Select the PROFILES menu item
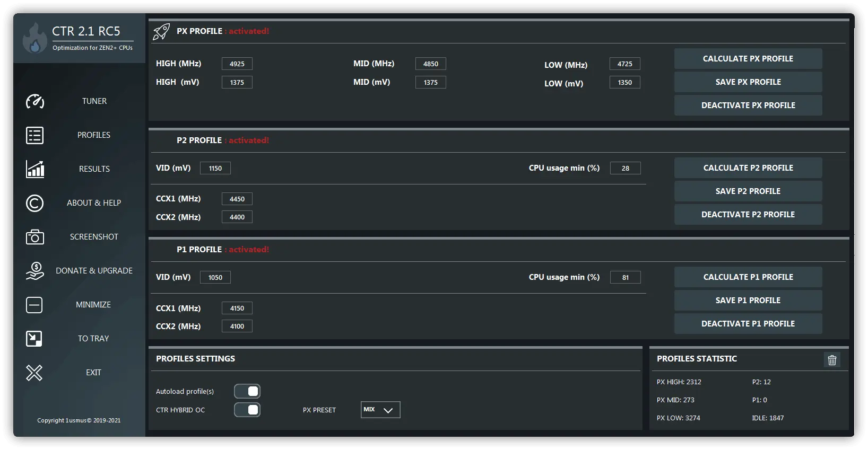This screenshot has height=450, width=868. pos(94,135)
